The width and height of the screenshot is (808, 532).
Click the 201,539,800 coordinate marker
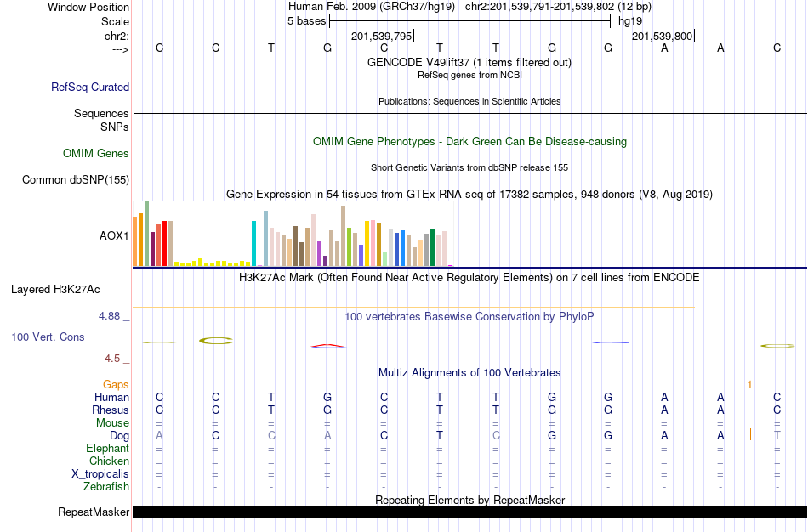tap(663, 36)
